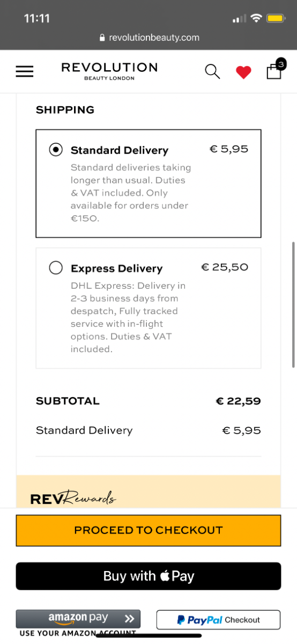
Task: Open the REV Rewards banner
Action: click(148, 492)
